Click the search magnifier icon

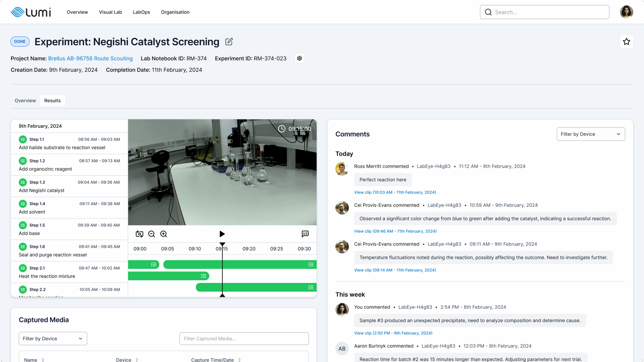pos(488,12)
